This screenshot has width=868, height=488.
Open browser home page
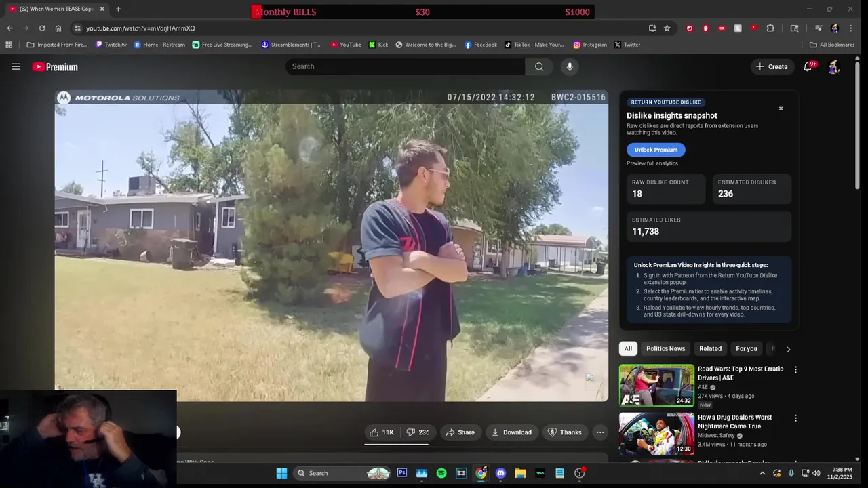58,28
